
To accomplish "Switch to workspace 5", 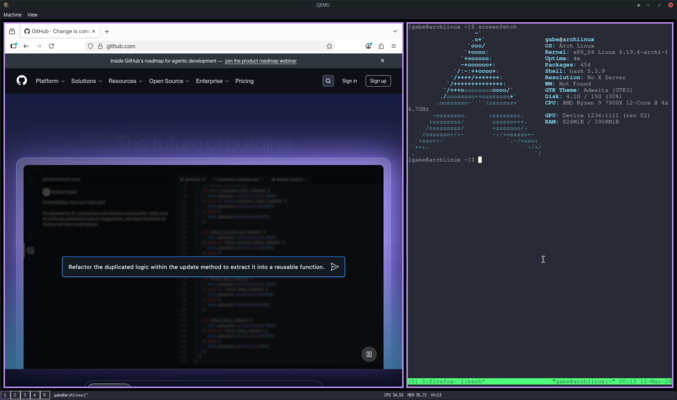I will 44,395.
